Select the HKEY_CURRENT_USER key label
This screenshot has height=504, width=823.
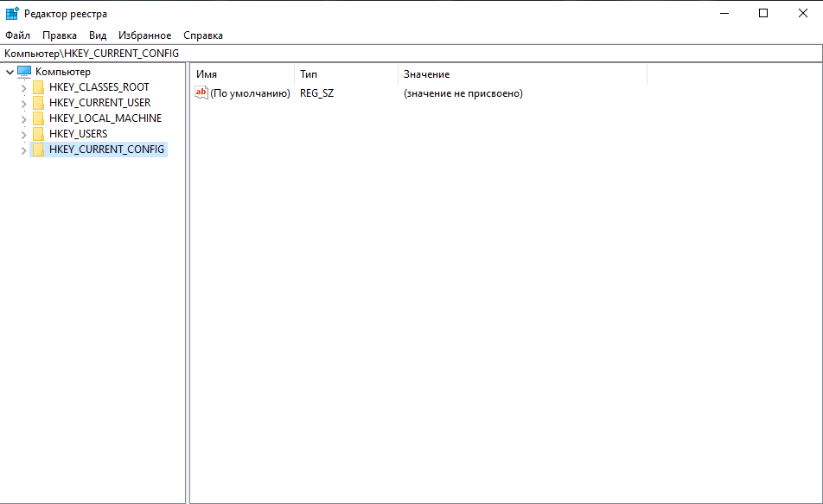(x=99, y=103)
